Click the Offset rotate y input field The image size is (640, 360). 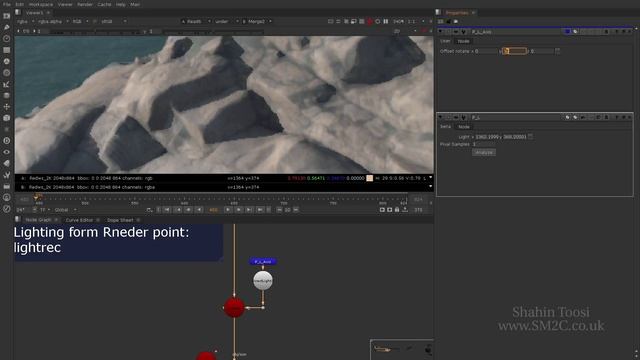pyautogui.click(x=515, y=51)
